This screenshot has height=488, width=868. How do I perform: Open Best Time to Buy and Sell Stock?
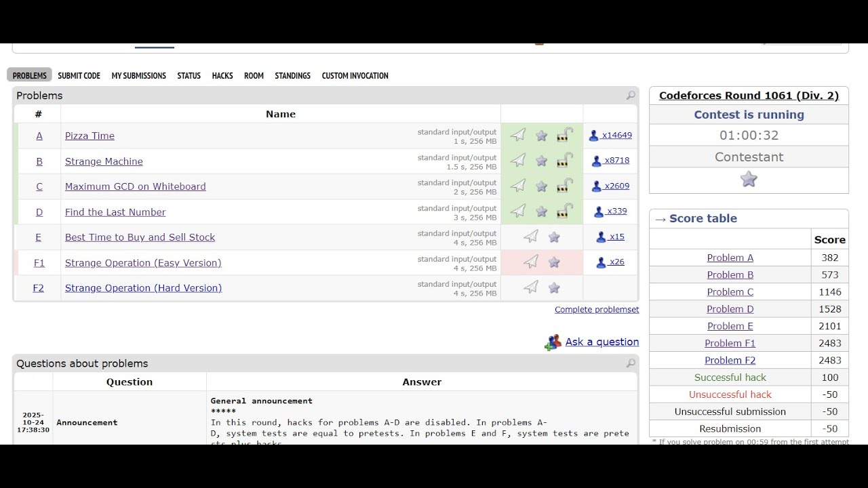(140, 237)
